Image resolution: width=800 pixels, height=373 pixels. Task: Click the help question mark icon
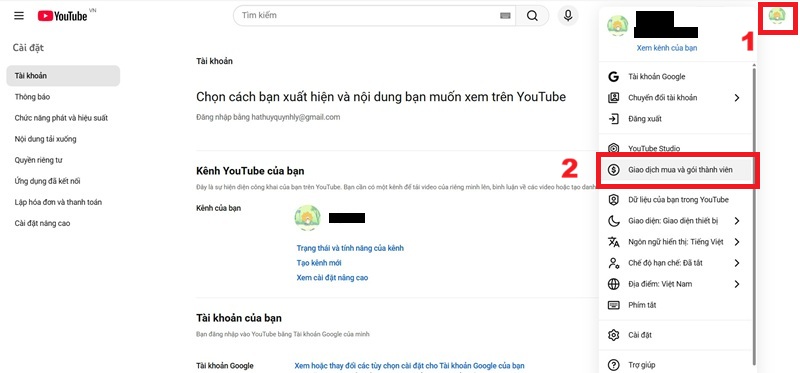click(613, 365)
